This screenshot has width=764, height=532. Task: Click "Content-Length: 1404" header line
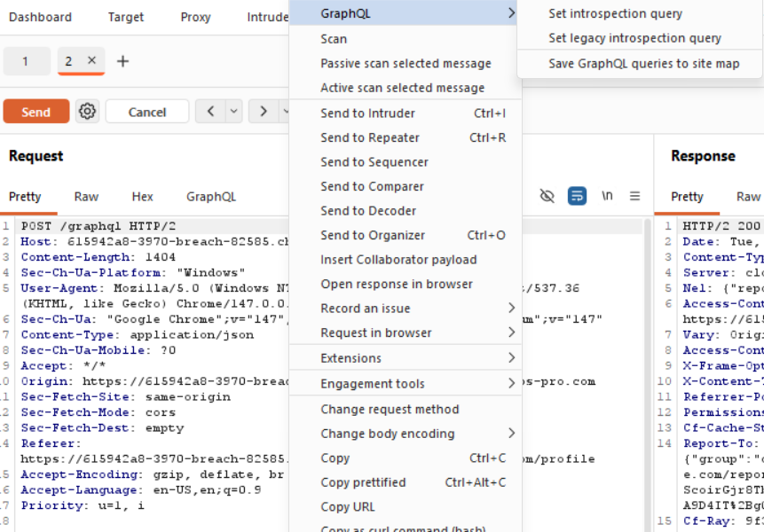(98, 257)
